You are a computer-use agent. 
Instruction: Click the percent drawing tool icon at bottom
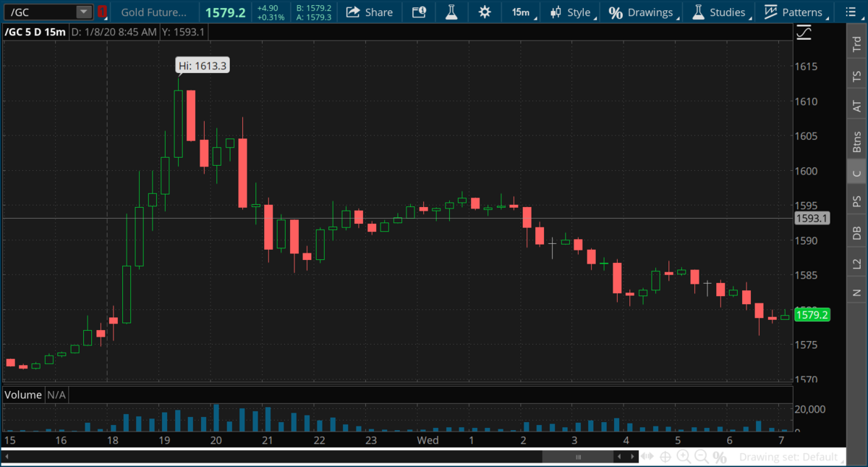coord(719,457)
